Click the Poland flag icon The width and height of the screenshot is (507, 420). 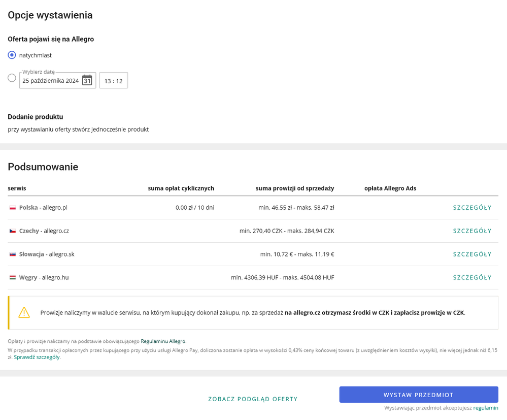13,208
